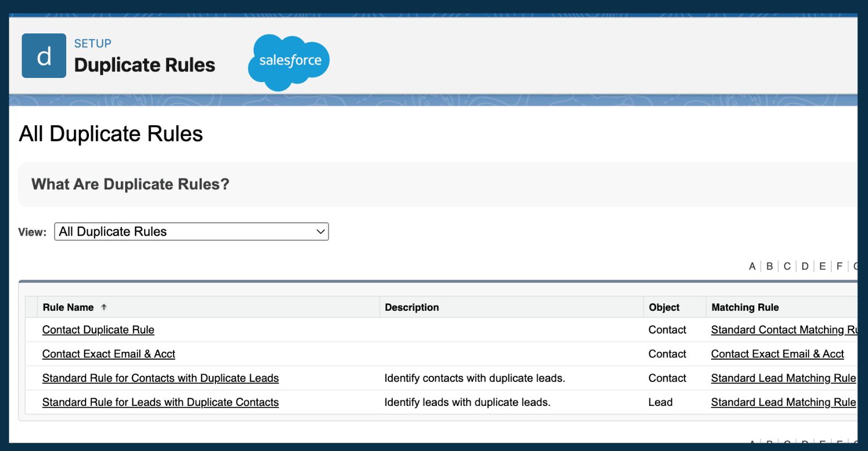This screenshot has height=451, width=868.
Task: Sort the table by the Rule Name header
Action: click(x=69, y=307)
